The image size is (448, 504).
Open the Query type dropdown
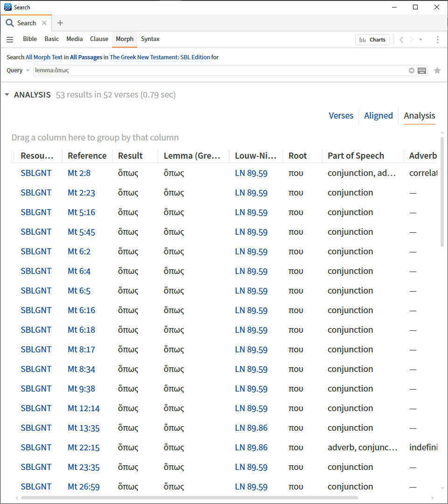tap(18, 70)
